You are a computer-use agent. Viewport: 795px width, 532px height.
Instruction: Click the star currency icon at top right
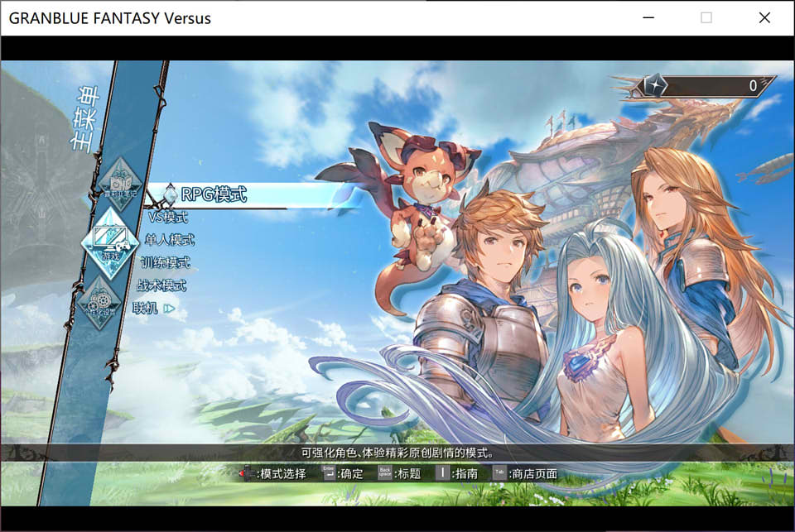[655, 85]
